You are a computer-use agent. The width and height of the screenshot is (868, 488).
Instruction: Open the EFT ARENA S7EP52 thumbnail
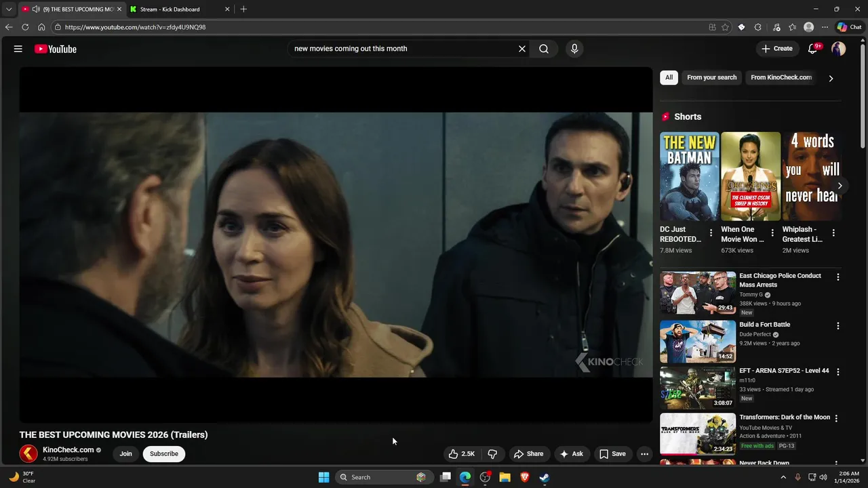(x=698, y=388)
